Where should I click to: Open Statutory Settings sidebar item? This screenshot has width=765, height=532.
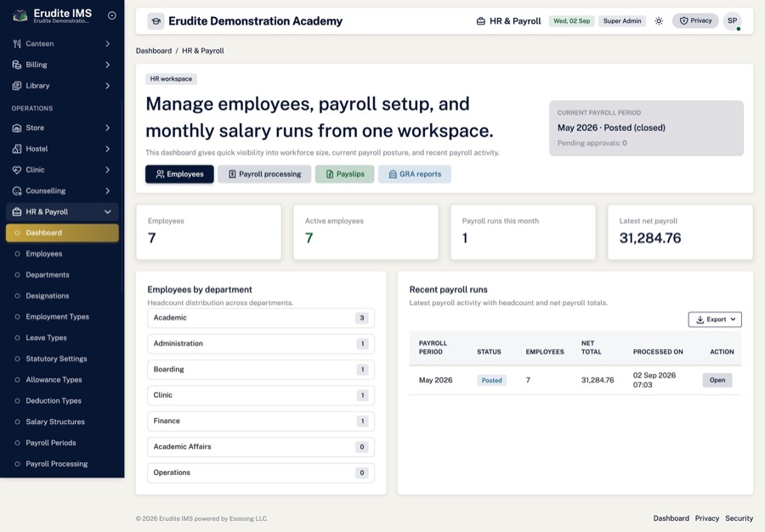click(x=62, y=359)
